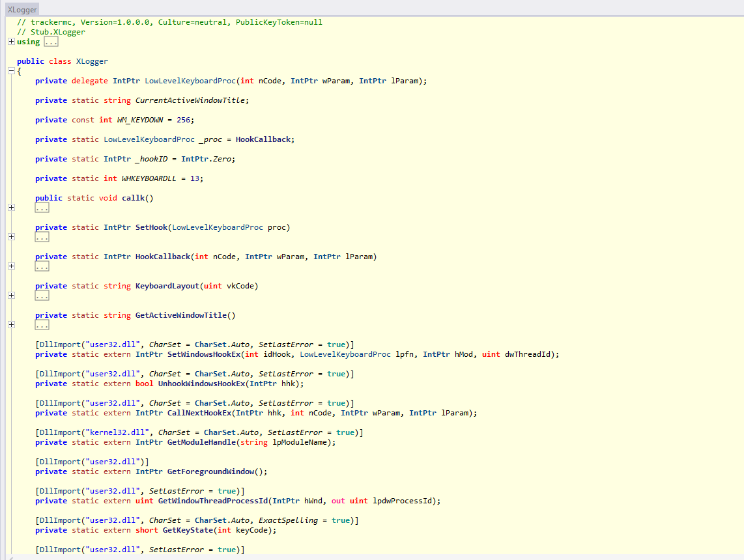Click UnhookWindowsHookEx extern method name
This screenshot has width=744, height=560.
201,384
